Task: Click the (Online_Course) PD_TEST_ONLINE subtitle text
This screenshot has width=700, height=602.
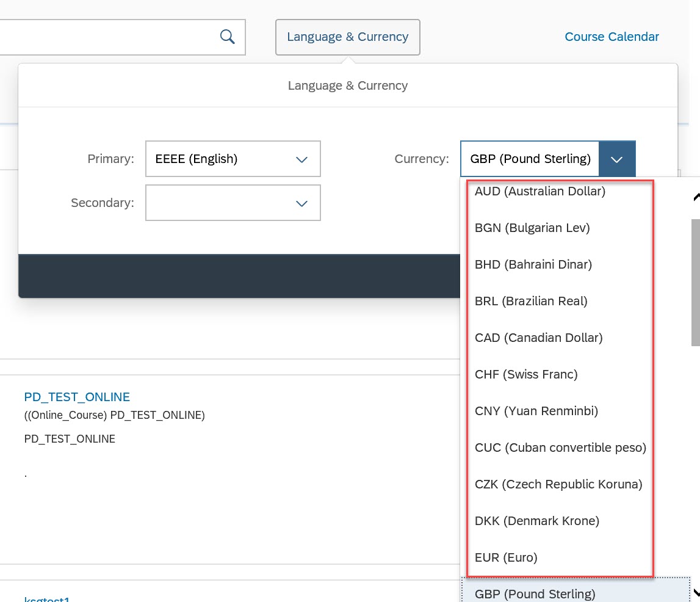Action: tap(114, 415)
